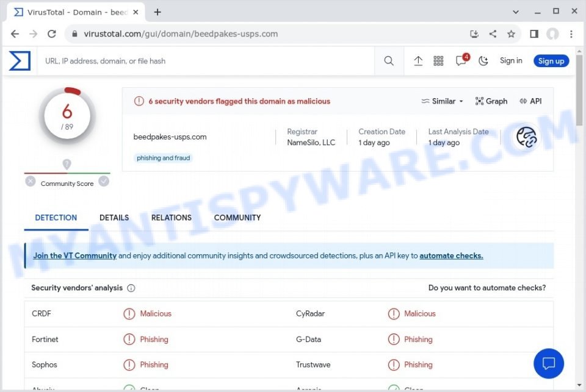This screenshot has height=392, width=586.
Task: Close the VirusTotal tab
Action: tap(136, 12)
